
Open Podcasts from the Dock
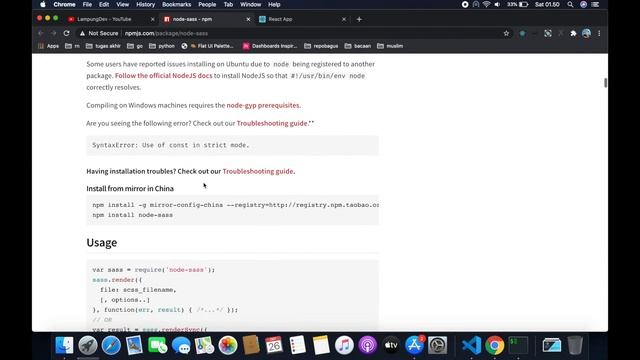click(367, 345)
